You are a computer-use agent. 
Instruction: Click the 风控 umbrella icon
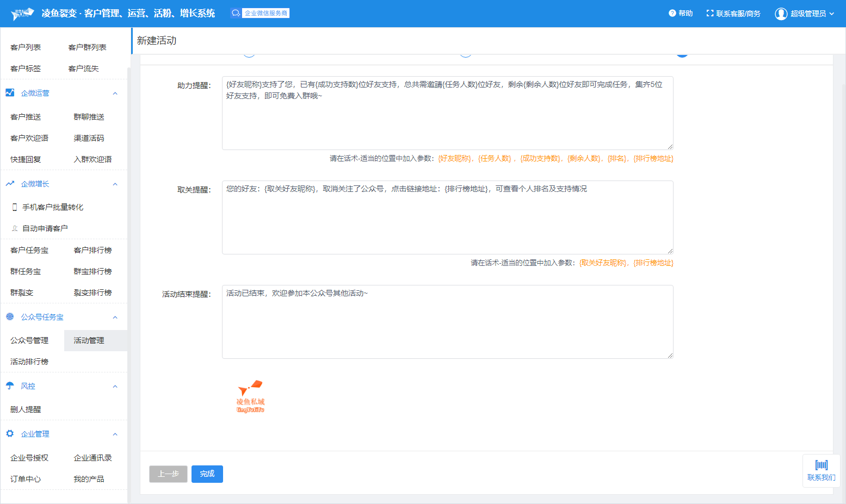10,386
